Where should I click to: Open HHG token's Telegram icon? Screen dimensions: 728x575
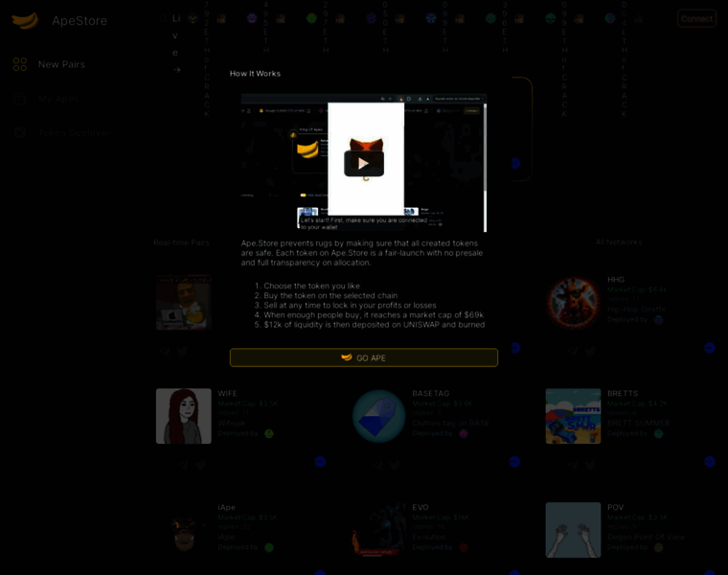pos(573,351)
